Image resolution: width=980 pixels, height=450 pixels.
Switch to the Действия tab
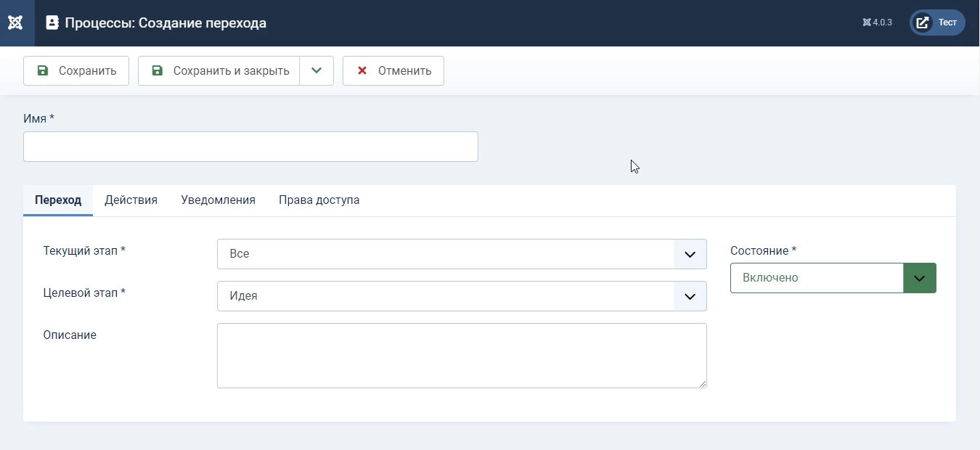click(x=131, y=200)
